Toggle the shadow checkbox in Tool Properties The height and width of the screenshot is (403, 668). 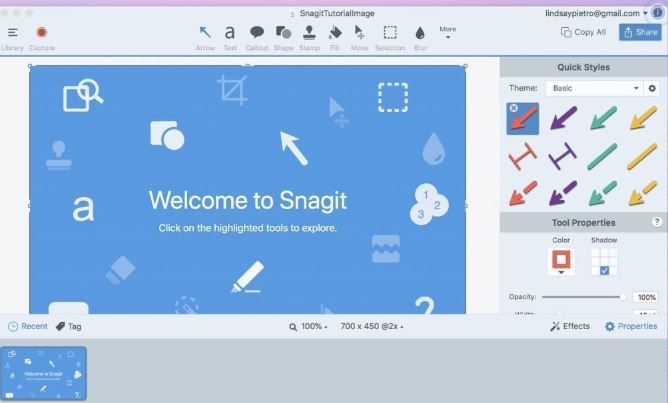point(604,271)
